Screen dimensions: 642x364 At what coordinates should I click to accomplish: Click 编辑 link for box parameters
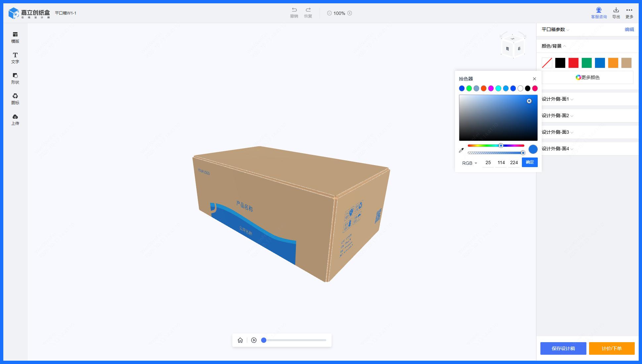629,29
